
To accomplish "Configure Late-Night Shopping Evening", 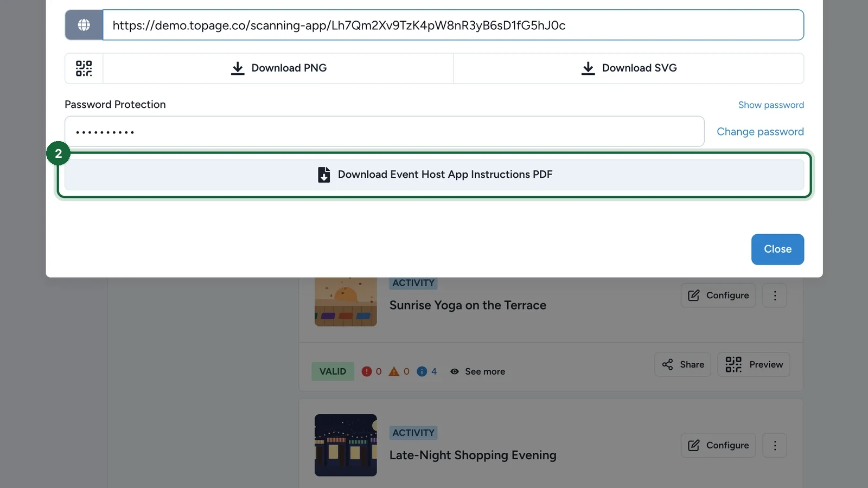I will pos(718,445).
